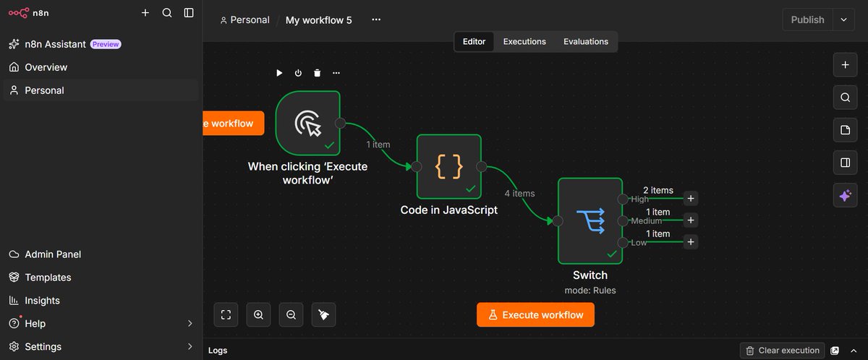Go to Overview

pyautogui.click(x=101, y=67)
